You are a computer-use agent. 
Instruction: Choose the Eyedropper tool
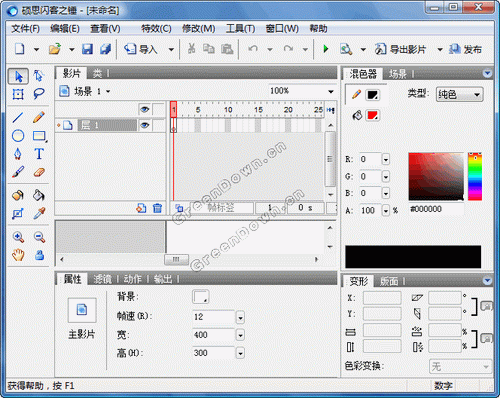(x=39, y=213)
